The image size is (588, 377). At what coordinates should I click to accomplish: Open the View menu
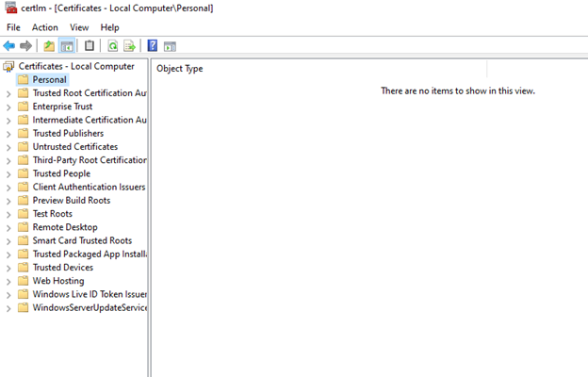pyautogui.click(x=79, y=27)
